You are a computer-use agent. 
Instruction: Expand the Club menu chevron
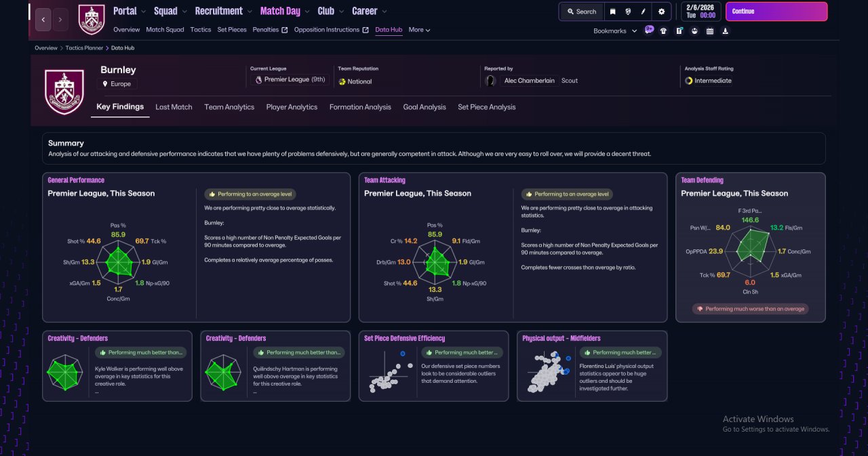[341, 12]
